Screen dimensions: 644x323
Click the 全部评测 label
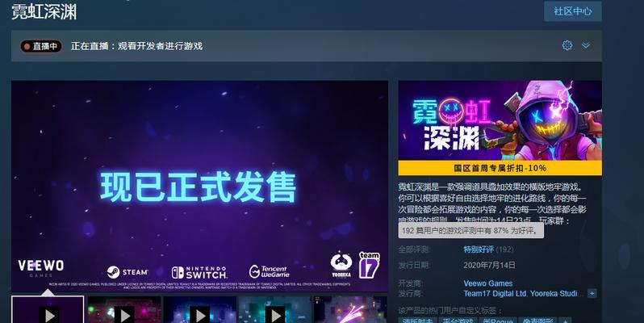pos(413,250)
